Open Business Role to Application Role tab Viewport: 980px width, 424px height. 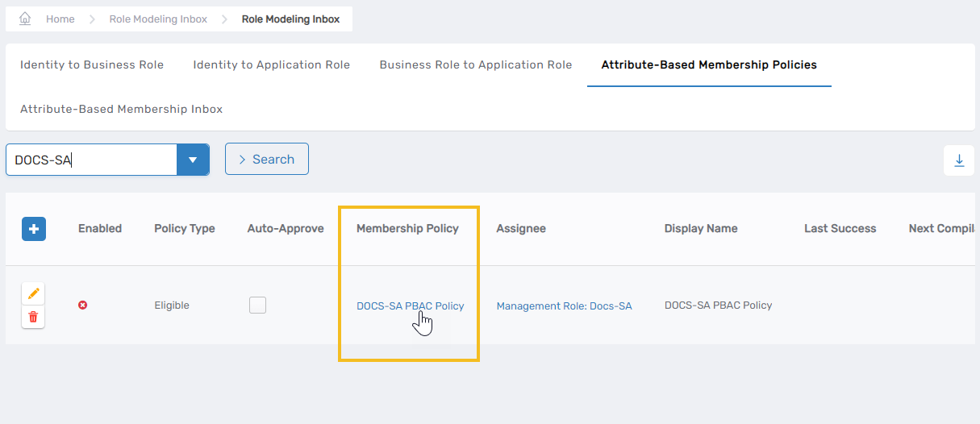pyautogui.click(x=475, y=65)
